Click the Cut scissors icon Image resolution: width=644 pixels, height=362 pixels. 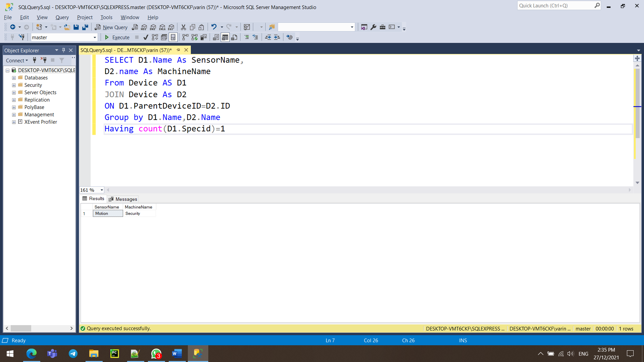pyautogui.click(x=183, y=27)
